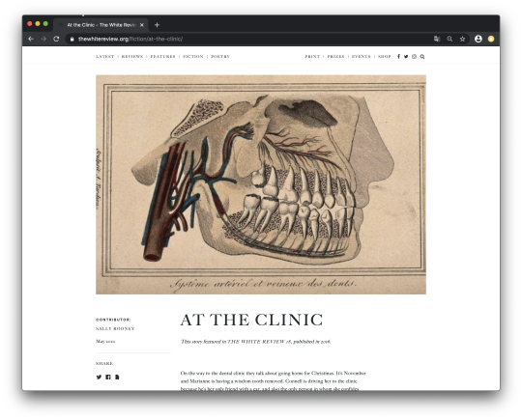Click the yellow update icon in browser toolbar
Screen dimensions: 522x420
(491, 39)
